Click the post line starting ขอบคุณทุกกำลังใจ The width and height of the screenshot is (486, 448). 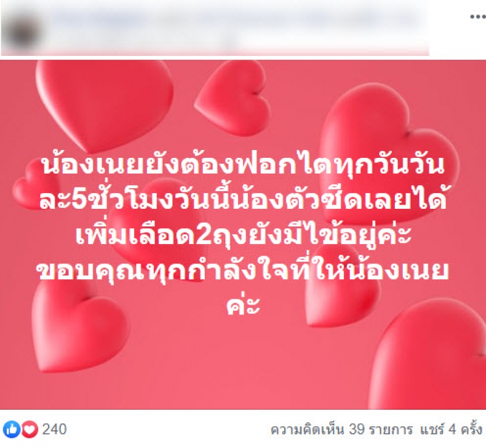pyautogui.click(x=242, y=271)
